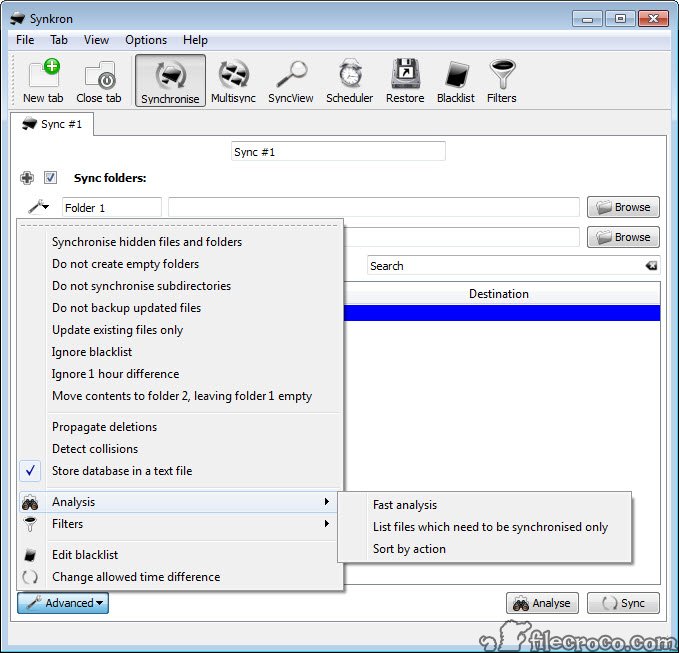Screen dimensions: 679x653
Task: Toggle the Sync folders checkbox
Action: [51, 178]
